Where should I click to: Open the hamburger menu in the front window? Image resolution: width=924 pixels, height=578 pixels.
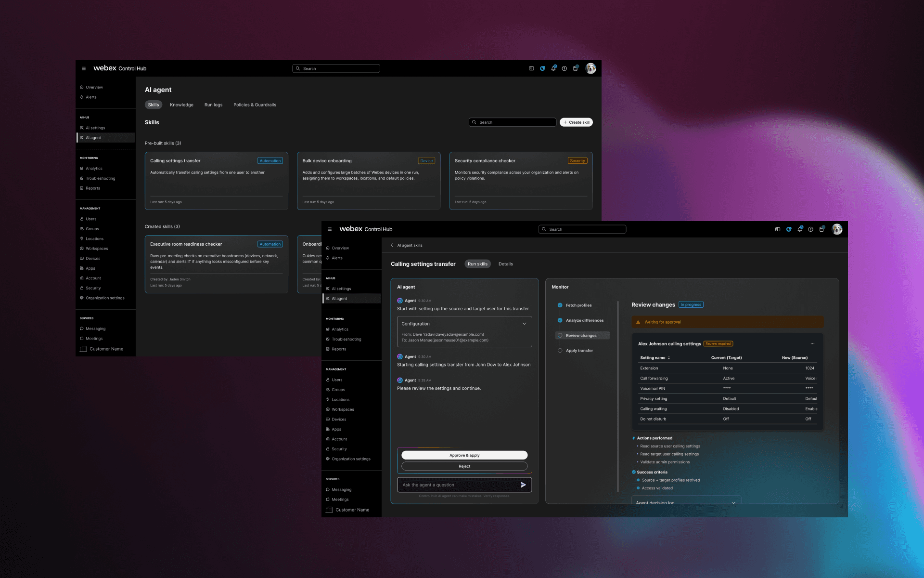coord(330,229)
